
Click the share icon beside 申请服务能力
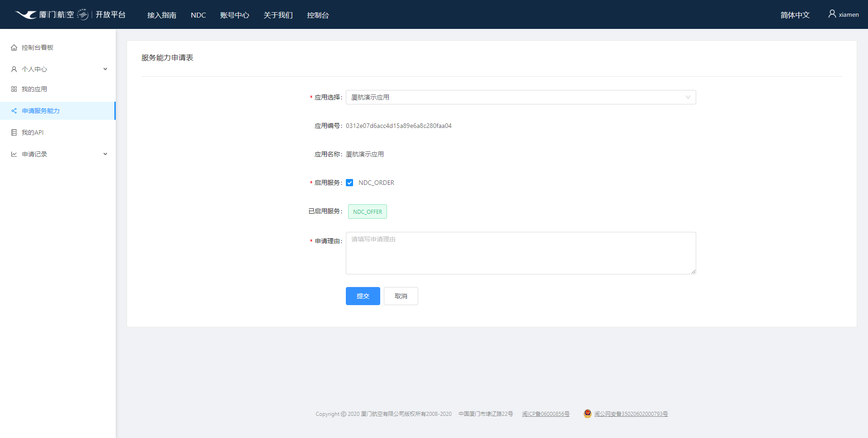coord(14,111)
